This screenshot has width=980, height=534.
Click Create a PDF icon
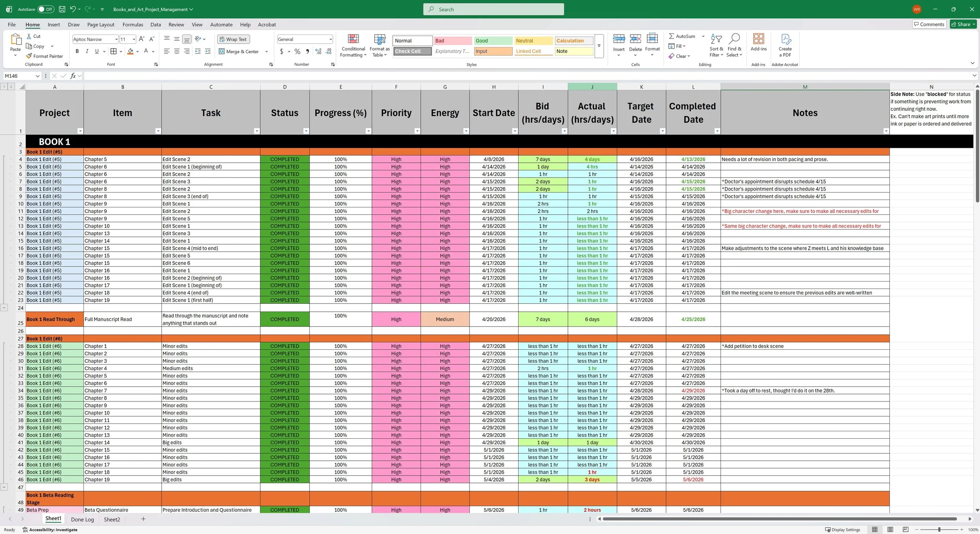point(785,45)
